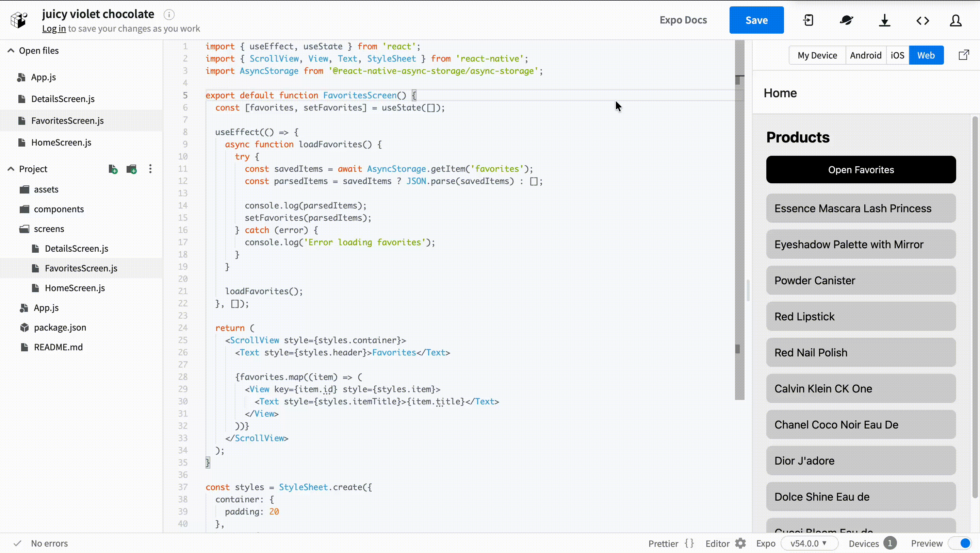The height and width of the screenshot is (553, 980).
Task: Open the project three-dots menu
Action: pyautogui.click(x=150, y=169)
